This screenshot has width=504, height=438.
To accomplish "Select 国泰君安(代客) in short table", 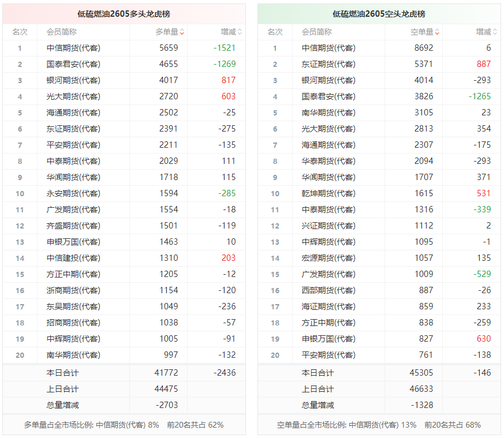I will click(328, 96).
